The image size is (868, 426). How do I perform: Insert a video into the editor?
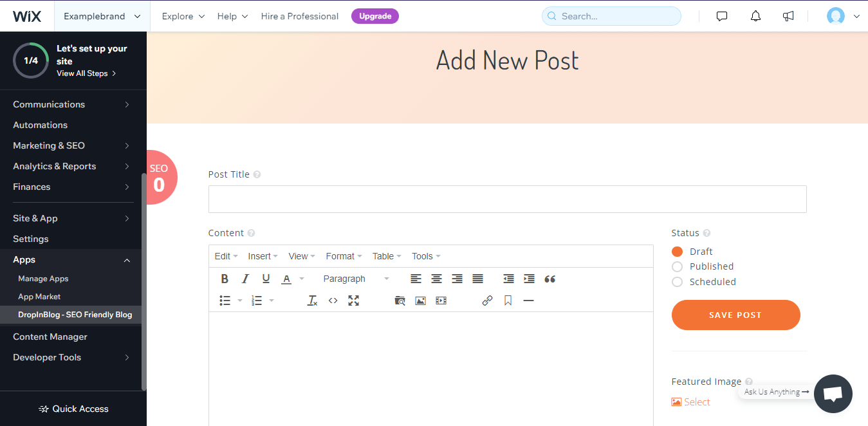(x=441, y=300)
